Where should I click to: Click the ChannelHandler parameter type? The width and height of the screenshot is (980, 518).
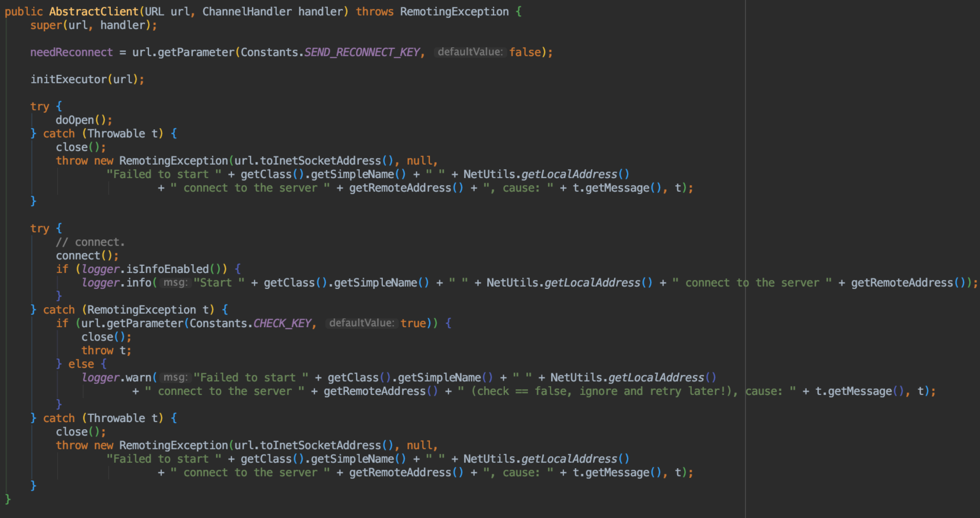247,11
